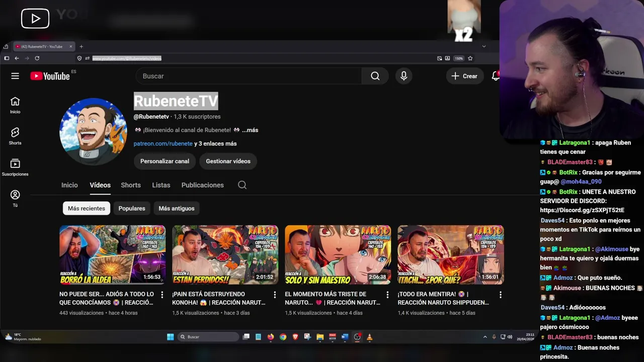Switch to the Listas channel tab
The image size is (644, 362).
click(161, 185)
